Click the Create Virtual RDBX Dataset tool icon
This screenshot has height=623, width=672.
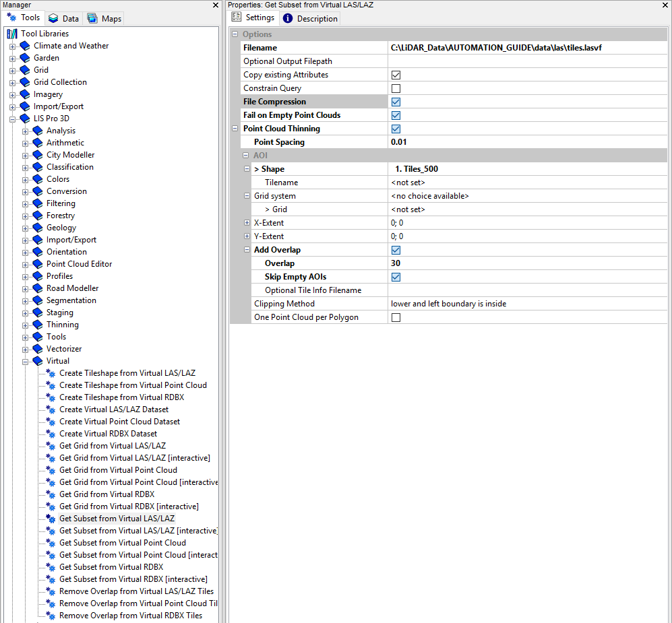coord(51,434)
